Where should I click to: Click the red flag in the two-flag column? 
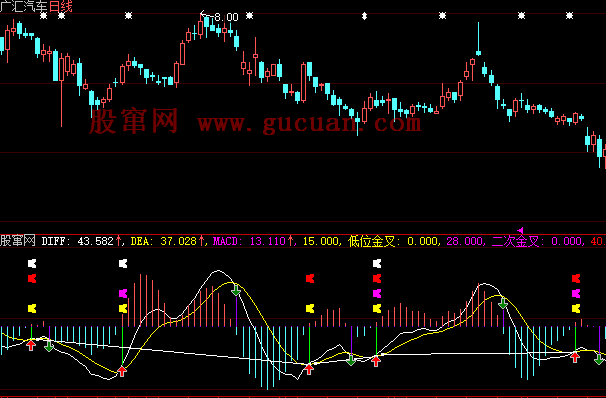(310, 279)
